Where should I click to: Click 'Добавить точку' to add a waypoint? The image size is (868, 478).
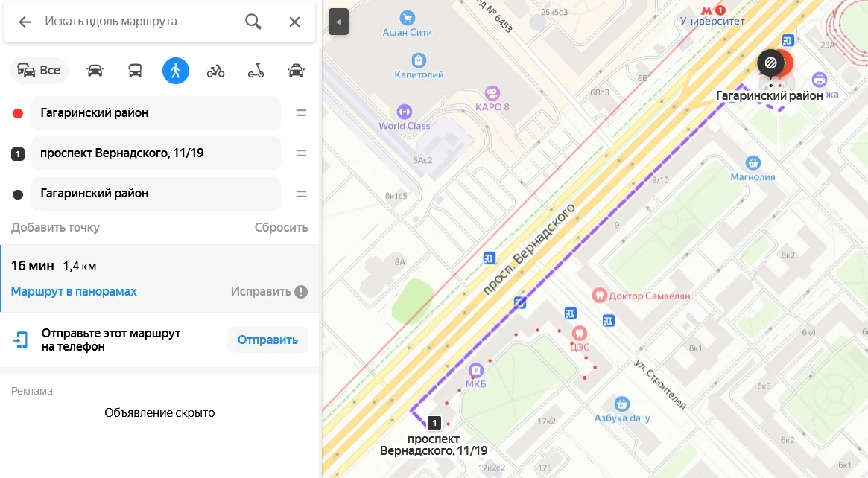pyautogui.click(x=55, y=227)
